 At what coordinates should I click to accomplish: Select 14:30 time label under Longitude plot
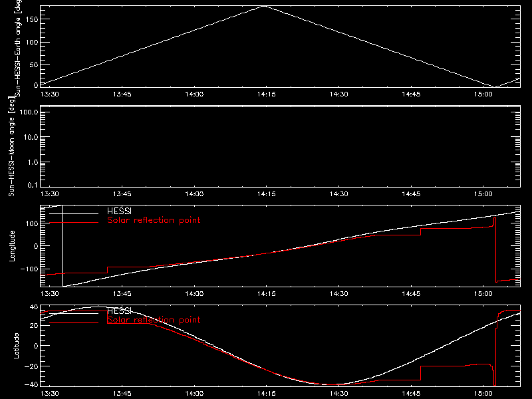[x=338, y=294]
